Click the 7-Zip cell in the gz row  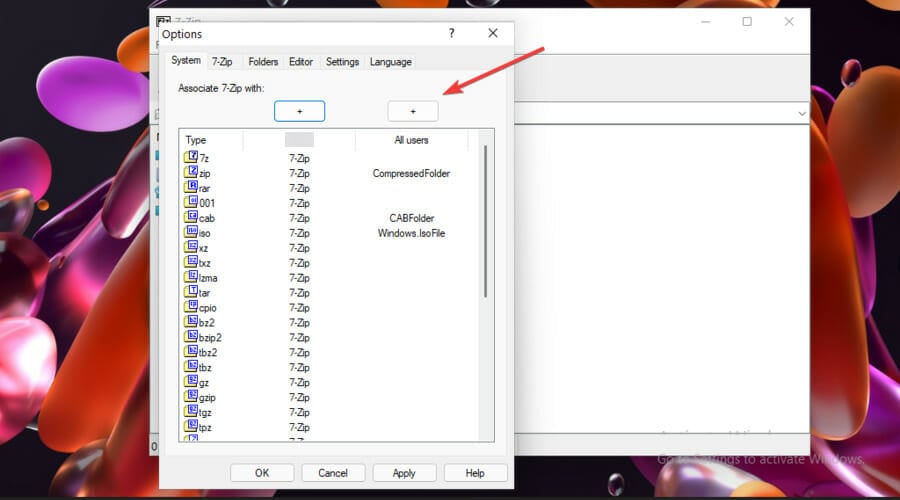pos(300,382)
